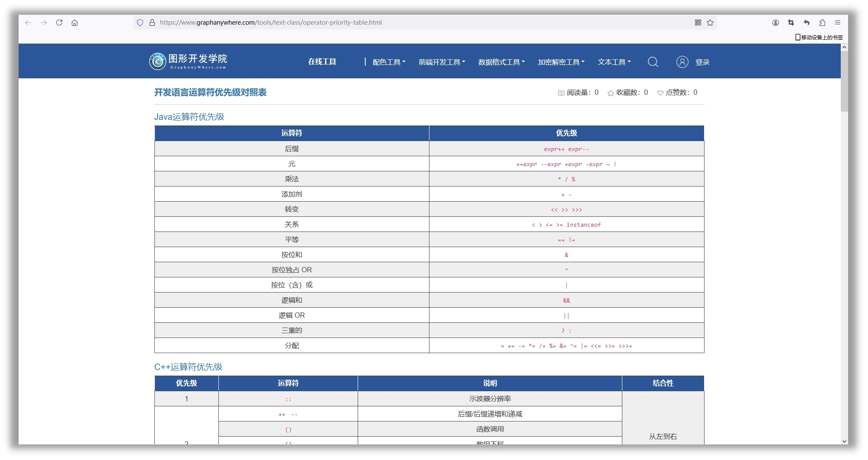Image resolution: width=868 pixels, height=460 pixels.
Task: Click the 按位（含）或 cell
Action: (x=292, y=285)
